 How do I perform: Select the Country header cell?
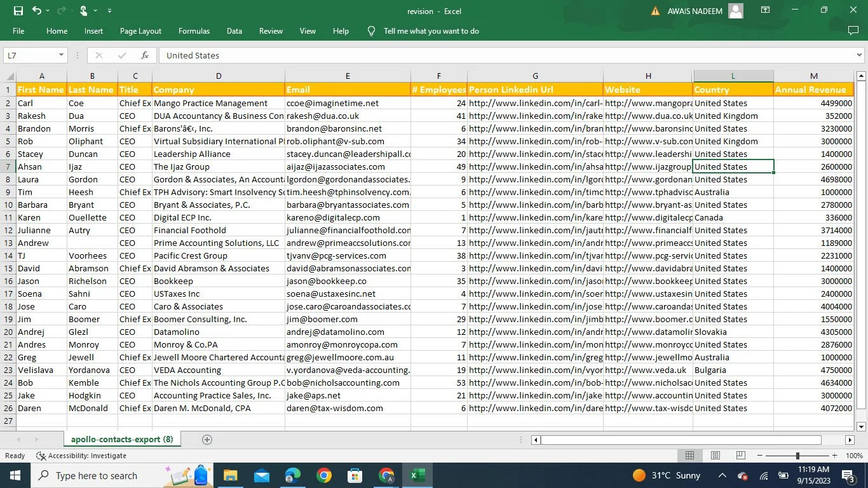coord(733,90)
